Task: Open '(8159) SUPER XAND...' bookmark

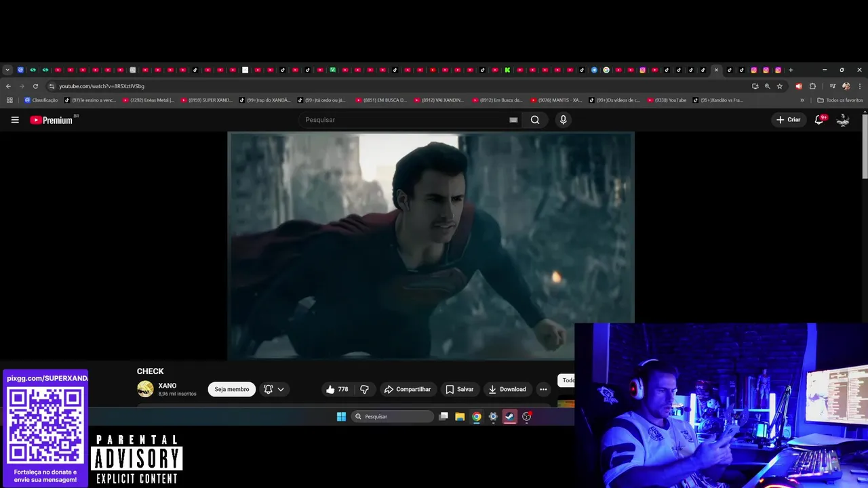Action: pos(206,100)
